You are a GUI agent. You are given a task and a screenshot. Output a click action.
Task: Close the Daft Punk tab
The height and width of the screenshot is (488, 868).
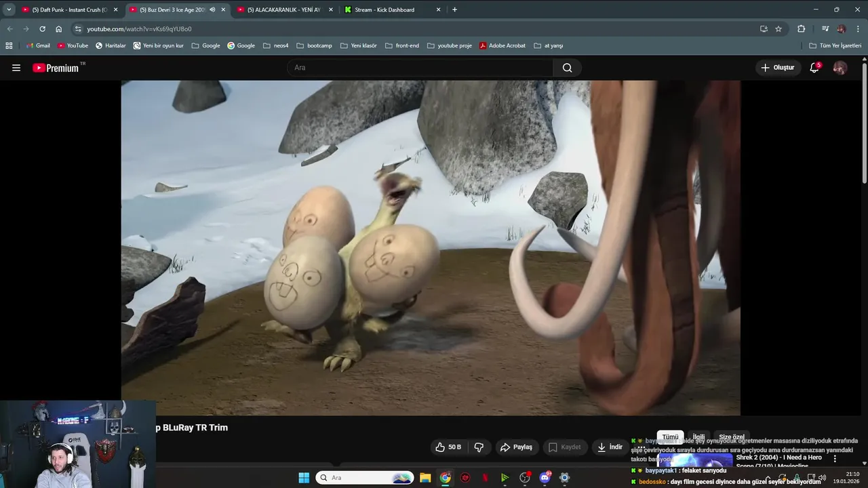(115, 9)
